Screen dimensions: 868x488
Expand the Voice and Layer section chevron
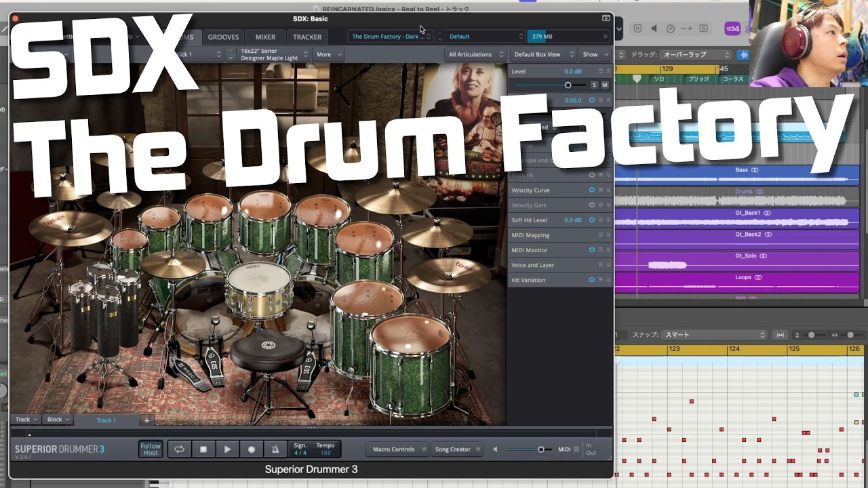click(608, 265)
